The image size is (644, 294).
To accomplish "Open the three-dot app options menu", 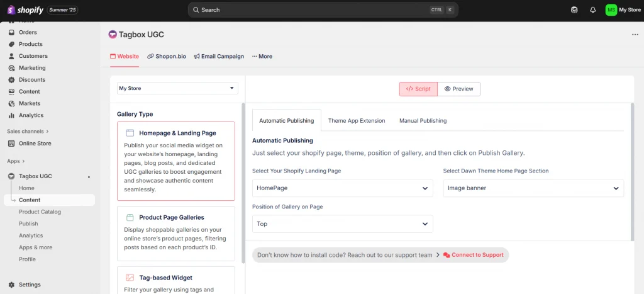I will [x=635, y=35].
